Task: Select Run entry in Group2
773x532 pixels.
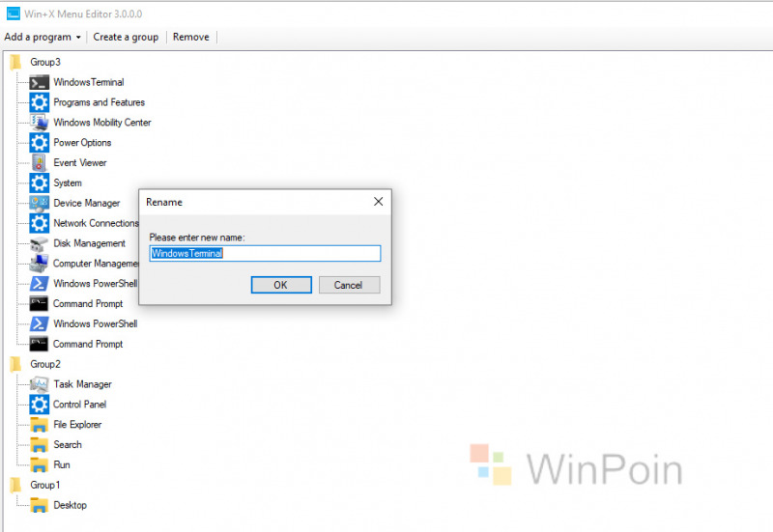Action: pos(62,465)
